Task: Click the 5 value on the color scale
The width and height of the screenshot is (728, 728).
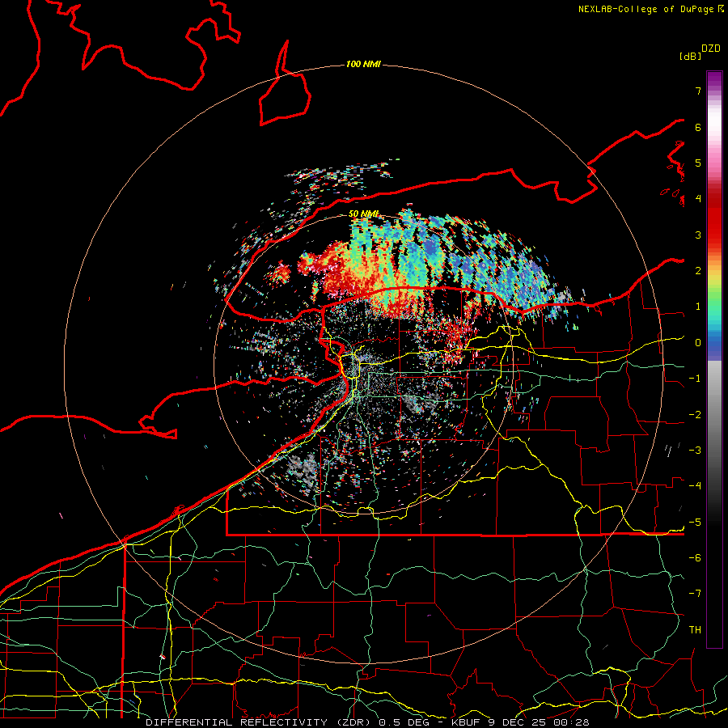Action: click(x=698, y=163)
